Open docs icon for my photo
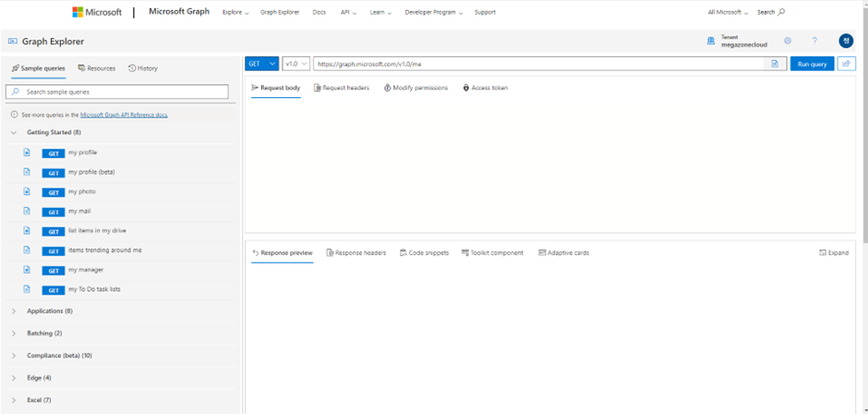The width and height of the screenshot is (868, 414). point(27,191)
